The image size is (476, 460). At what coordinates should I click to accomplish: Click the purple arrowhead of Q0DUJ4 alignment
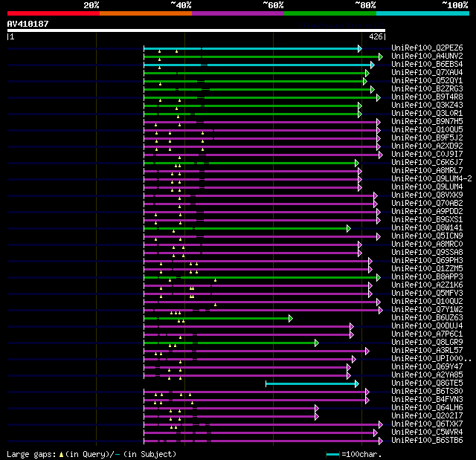(x=352, y=326)
